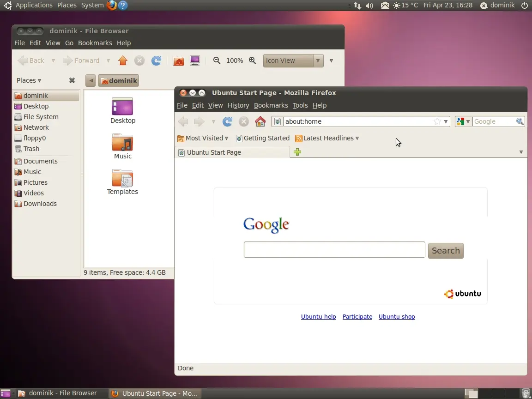Open the Bookmarks menu in File Browser
Screen dimensions: 532x399
(95, 43)
